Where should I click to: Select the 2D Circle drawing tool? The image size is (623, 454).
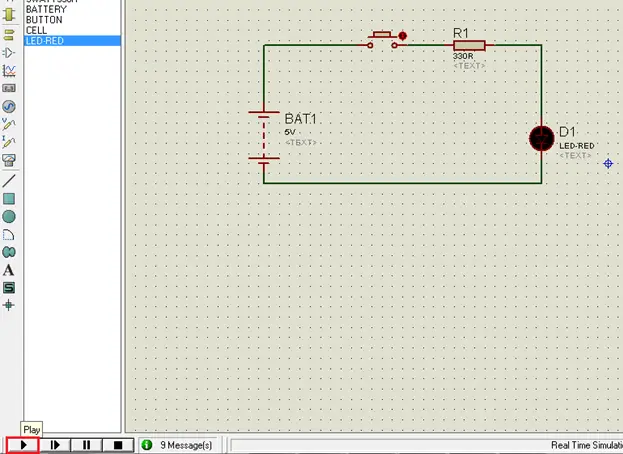[x=9, y=217]
